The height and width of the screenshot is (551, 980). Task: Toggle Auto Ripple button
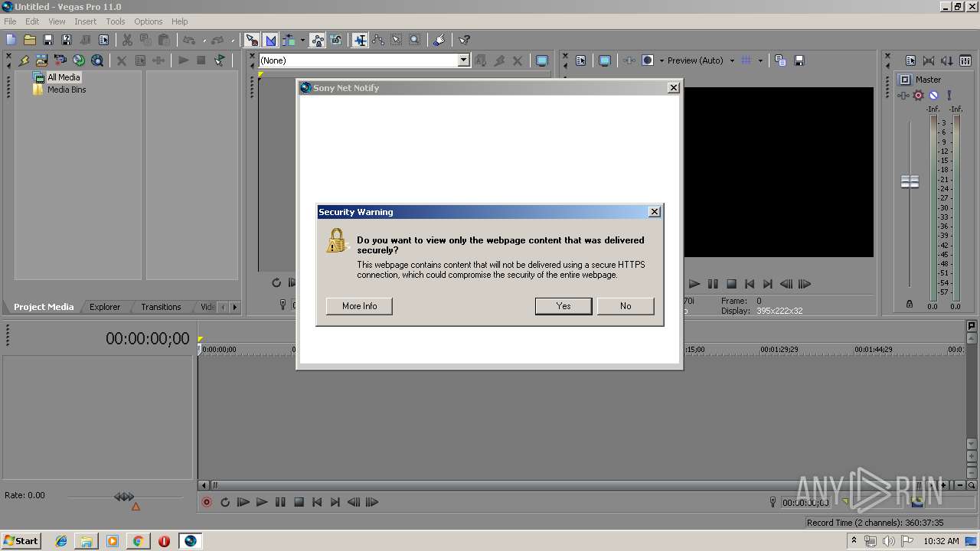point(289,40)
